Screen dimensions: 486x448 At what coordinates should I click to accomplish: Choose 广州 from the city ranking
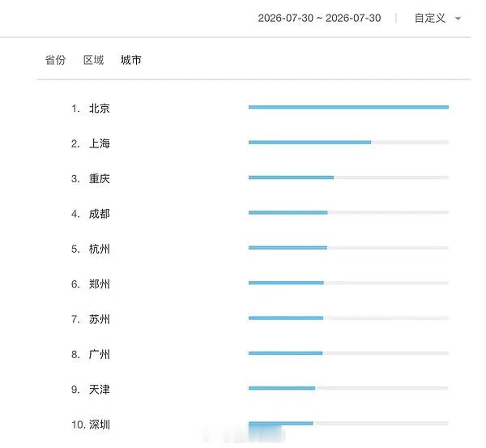pos(100,354)
